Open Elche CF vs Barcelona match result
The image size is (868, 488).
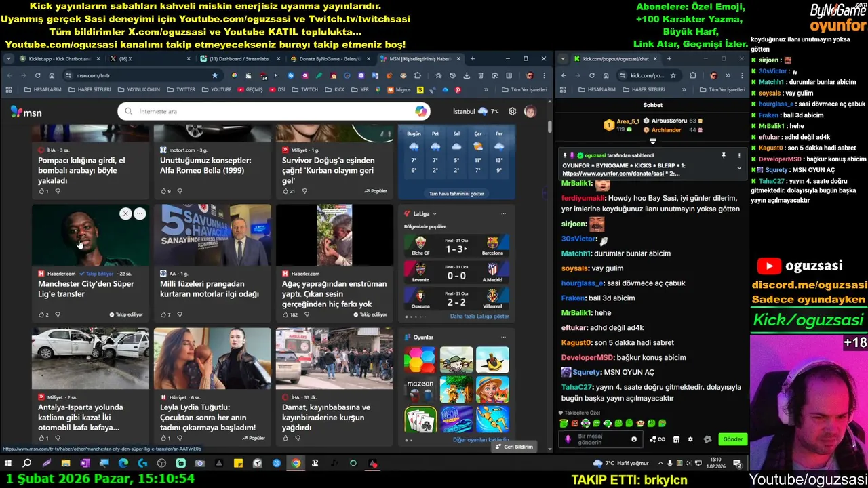pyautogui.click(x=456, y=245)
